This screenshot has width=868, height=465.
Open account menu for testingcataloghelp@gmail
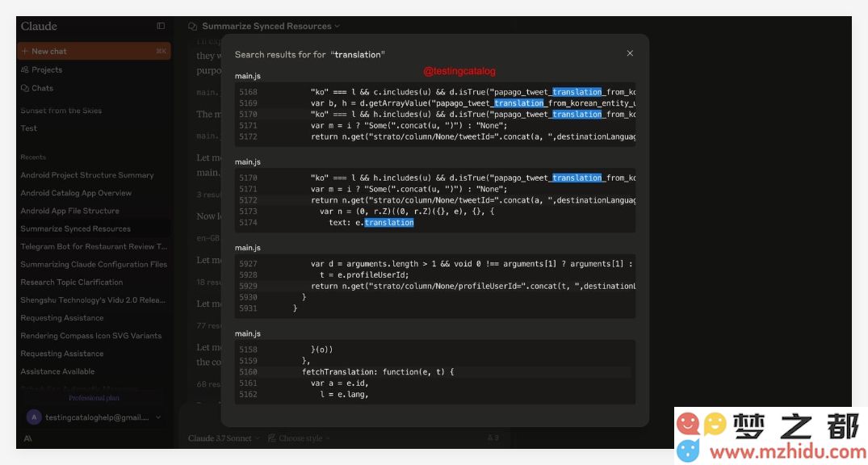pos(94,417)
